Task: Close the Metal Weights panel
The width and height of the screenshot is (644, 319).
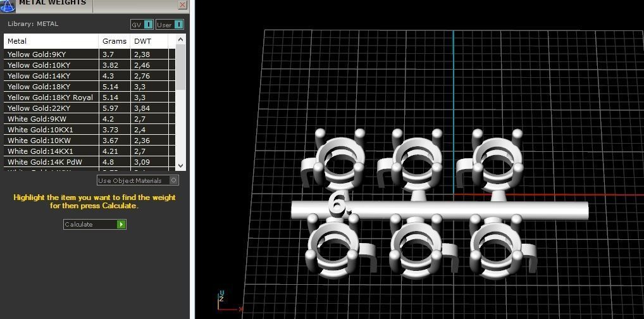Action: 183,4
